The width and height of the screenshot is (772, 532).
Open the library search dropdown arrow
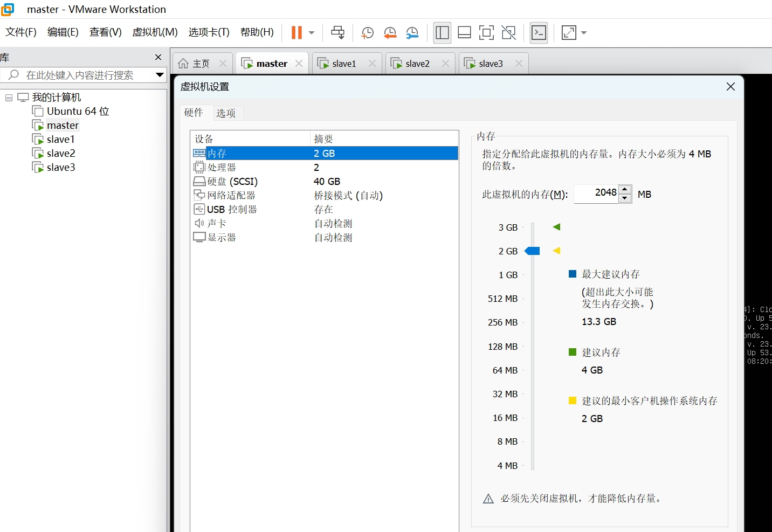tap(160, 75)
